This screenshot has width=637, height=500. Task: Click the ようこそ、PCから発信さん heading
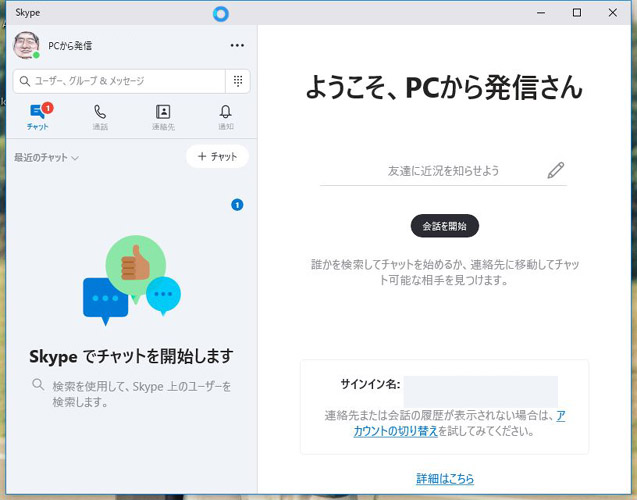pos(444,87)
